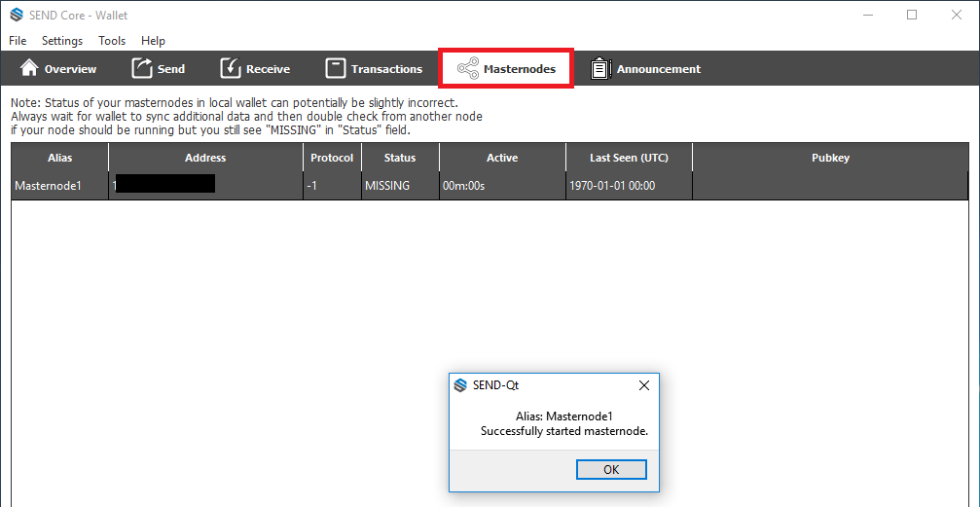Click the Receive arrow icon

tap(231, 68)
